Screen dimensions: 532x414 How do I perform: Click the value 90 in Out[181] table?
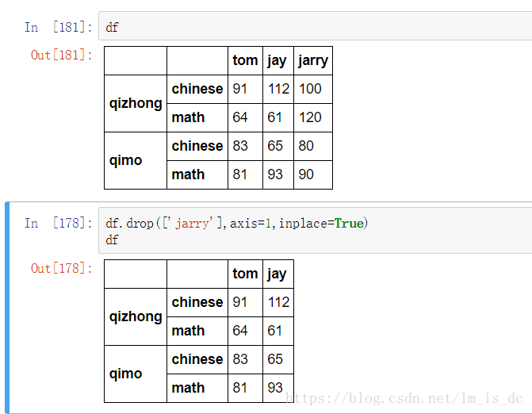313,174
